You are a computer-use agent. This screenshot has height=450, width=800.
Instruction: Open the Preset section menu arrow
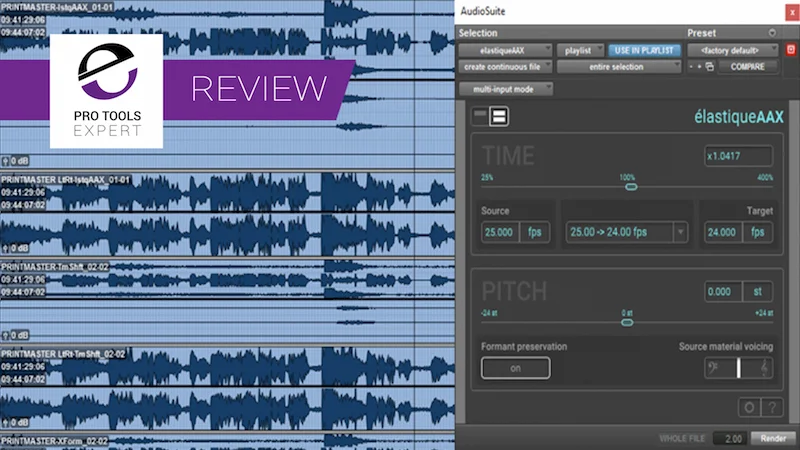click(772, 33)
